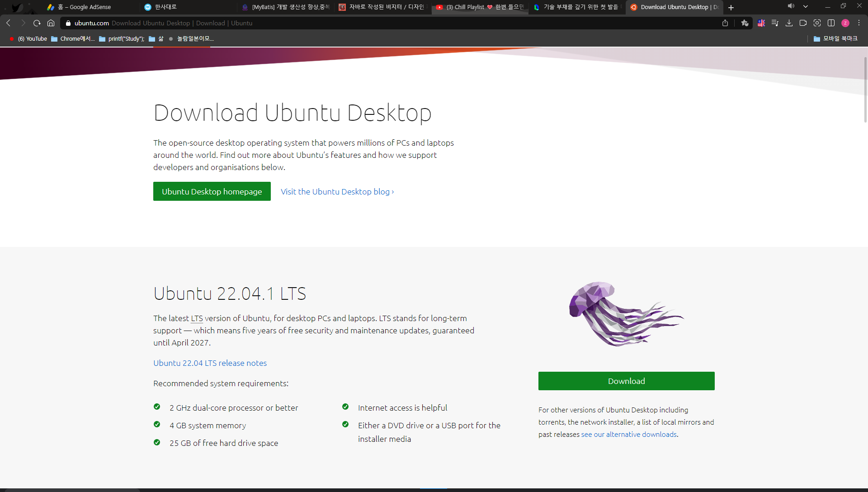Click the jellyfish illustration image

pyautogui.click(x=627, y=314)
